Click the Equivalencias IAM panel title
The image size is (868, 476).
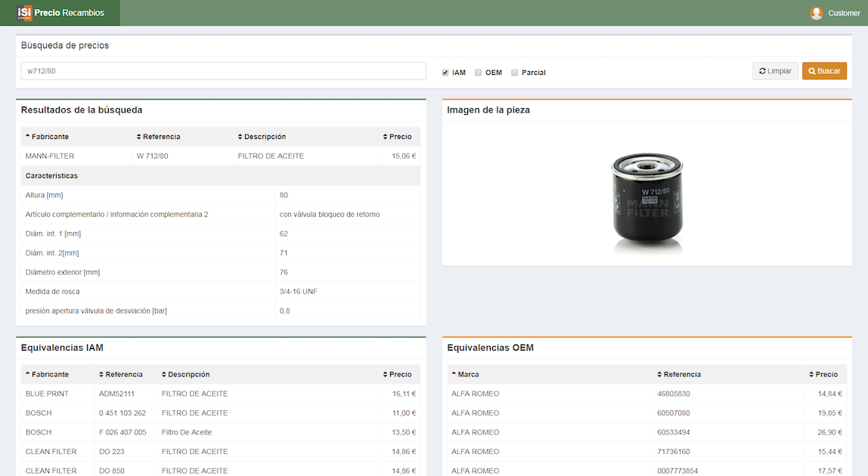tap(62, 348)
